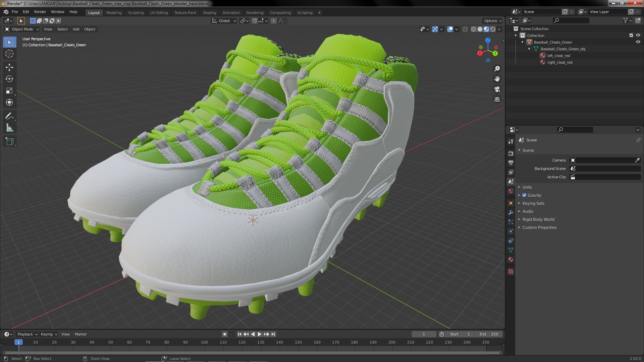Open the World properties tab
Screen dimensions: 644x362
[511, 191]
